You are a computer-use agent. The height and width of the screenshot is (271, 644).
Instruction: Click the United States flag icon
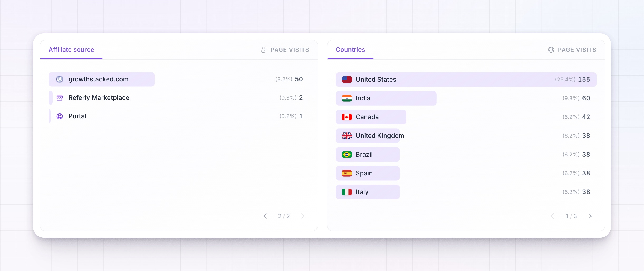pos(347,80)
